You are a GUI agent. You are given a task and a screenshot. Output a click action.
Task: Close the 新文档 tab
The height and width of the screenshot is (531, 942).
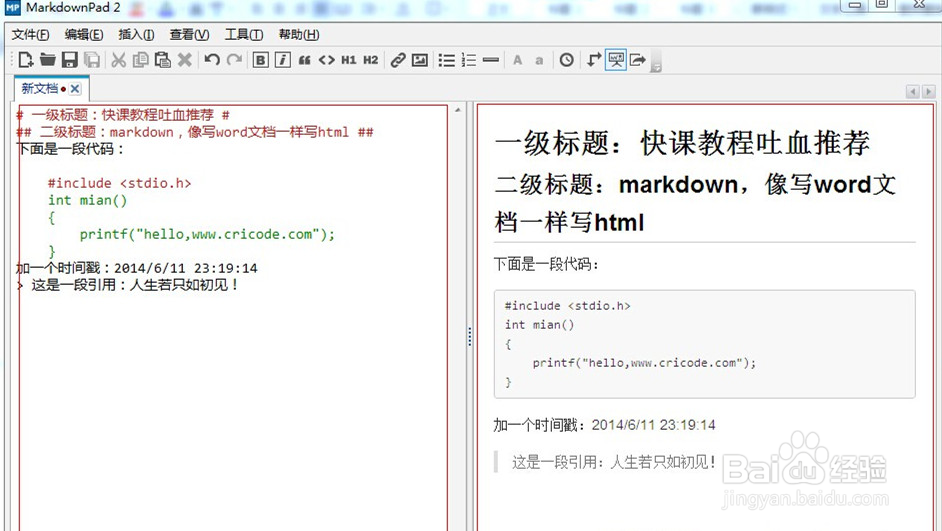point(75,89)
